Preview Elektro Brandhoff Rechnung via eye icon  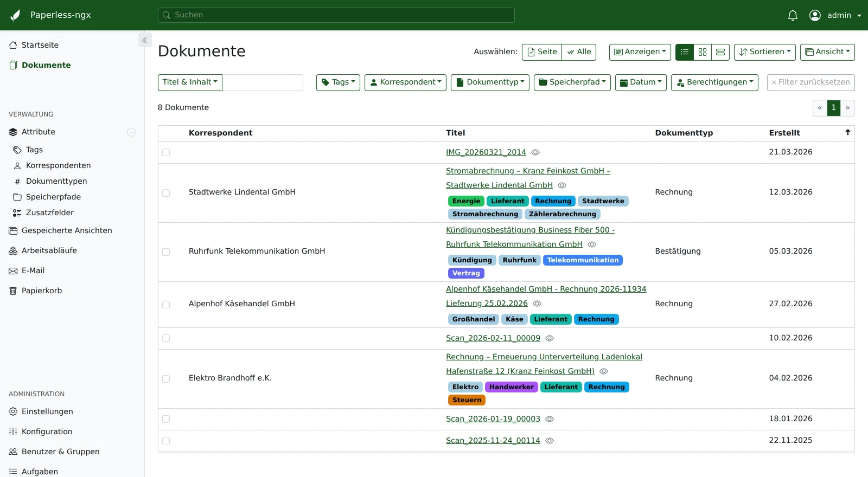click(x=604, y=371)
